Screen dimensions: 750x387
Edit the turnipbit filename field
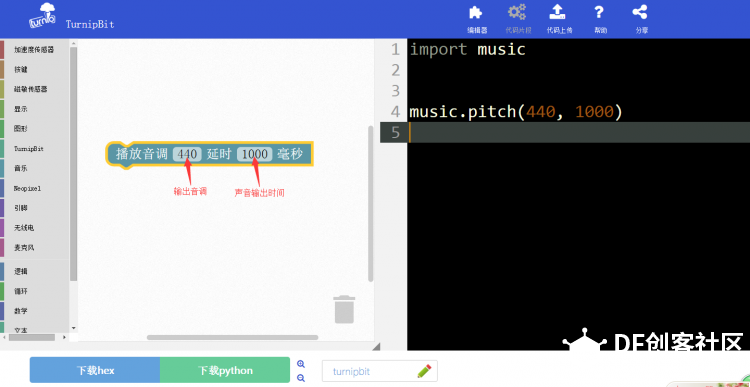380,371
